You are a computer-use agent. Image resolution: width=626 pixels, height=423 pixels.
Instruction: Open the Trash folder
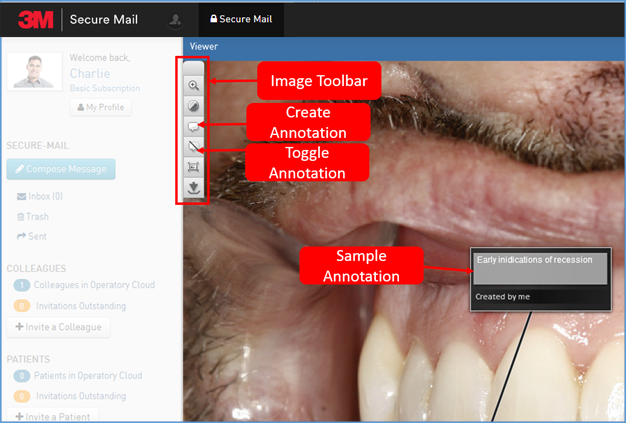point(32,217)
